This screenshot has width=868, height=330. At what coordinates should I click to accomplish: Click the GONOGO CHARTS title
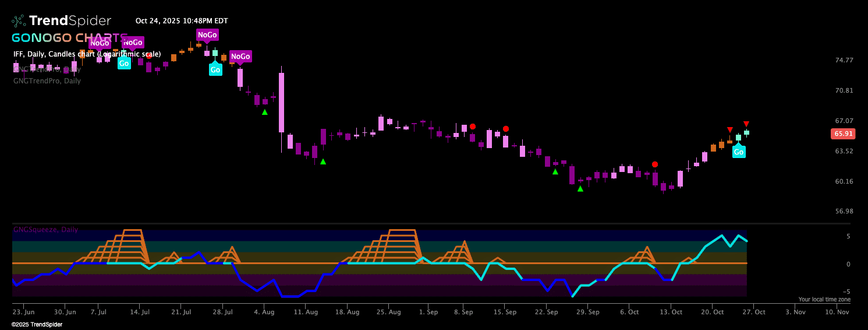coord(69,38)
